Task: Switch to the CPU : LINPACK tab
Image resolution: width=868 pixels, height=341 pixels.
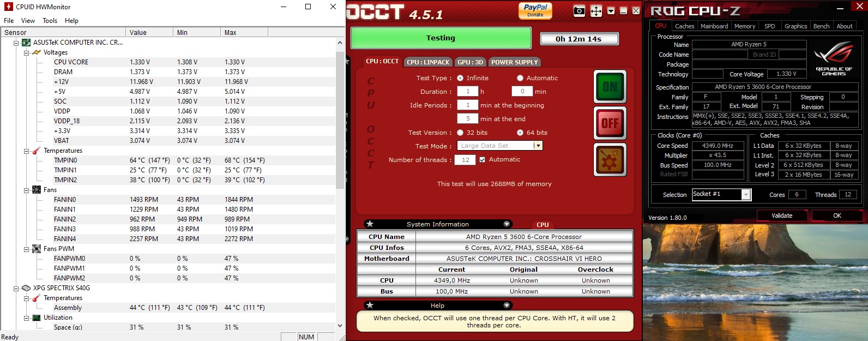Action: click(428, 62)
